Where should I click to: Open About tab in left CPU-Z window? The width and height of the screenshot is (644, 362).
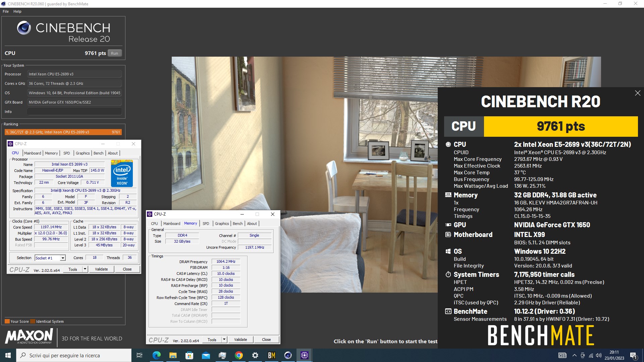pyautogui.click(x=113, y=153)
